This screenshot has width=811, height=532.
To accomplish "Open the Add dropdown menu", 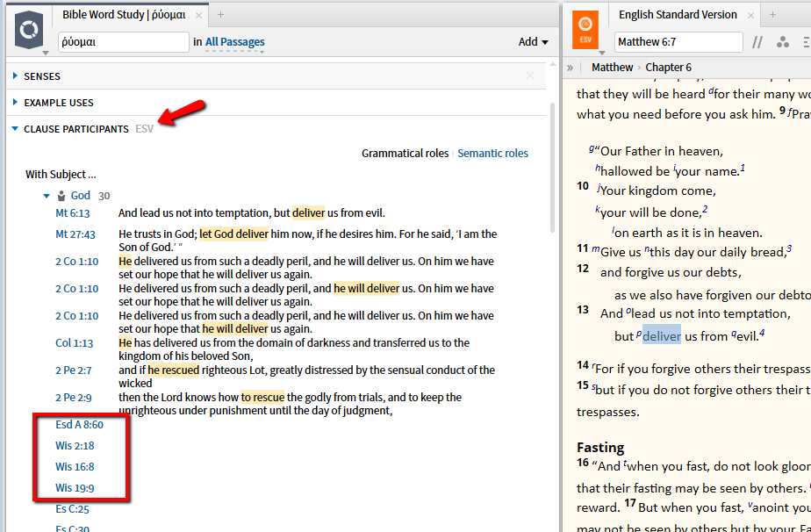I will [x=534, y=42].
